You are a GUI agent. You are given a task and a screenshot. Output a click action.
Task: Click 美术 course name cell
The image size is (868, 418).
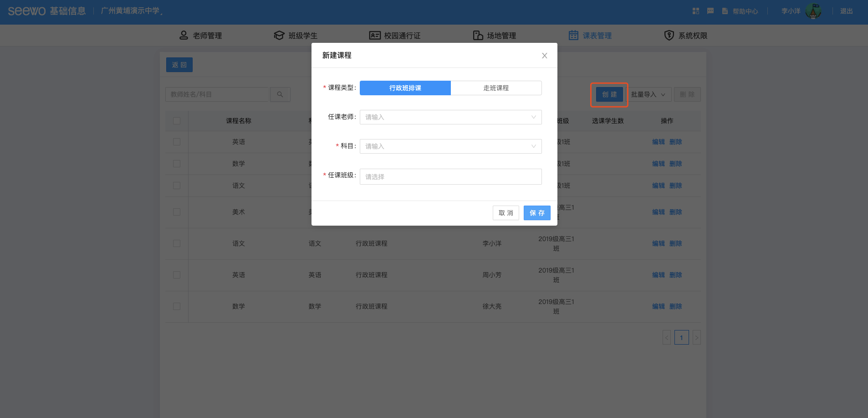239,212
